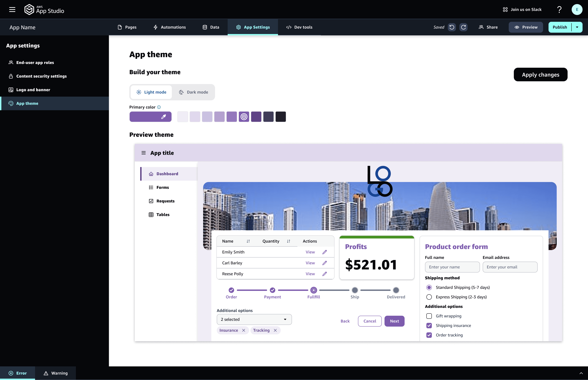Open Logo and banner settings
Screen dimensions: 588x380
(x=54, y=90)
